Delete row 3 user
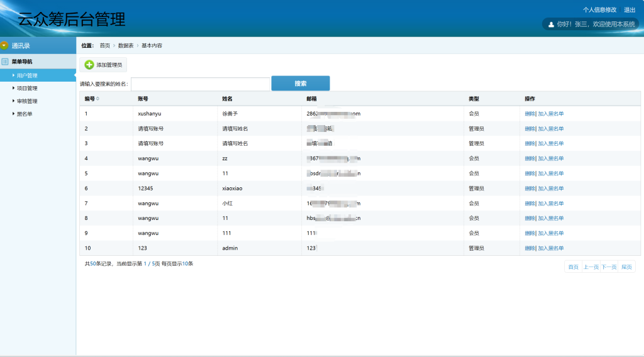This screenshot has width=644, height=357. tap(530, 144)
